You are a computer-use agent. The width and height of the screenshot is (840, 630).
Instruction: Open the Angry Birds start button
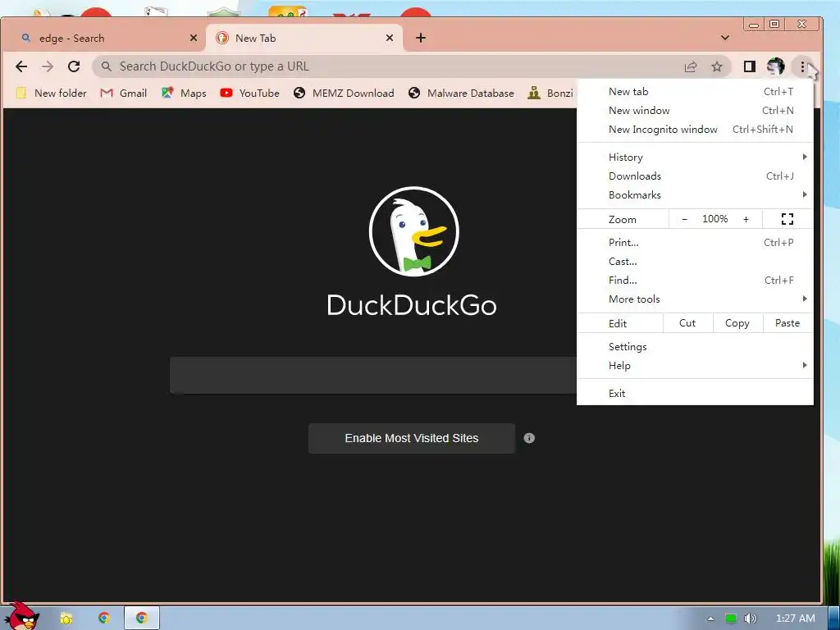[21, 616]
